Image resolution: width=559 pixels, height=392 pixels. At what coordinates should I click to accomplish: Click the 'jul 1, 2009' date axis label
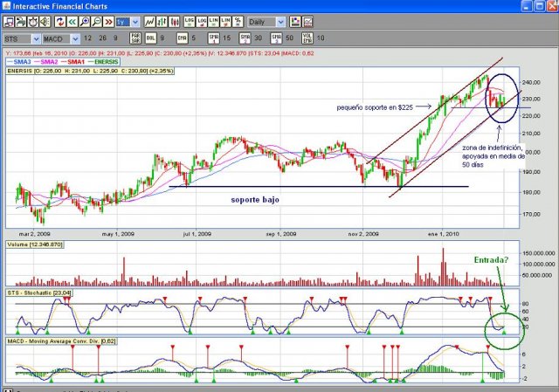[x=197, y=234]
